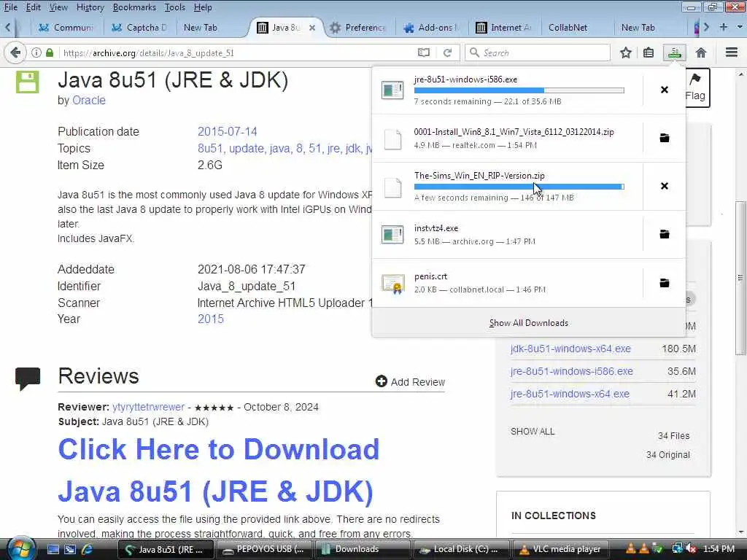Image resolution: width=747 pixels, height=560 pixels.
Task: Click the Flag item button
Action: coord(697,87)
